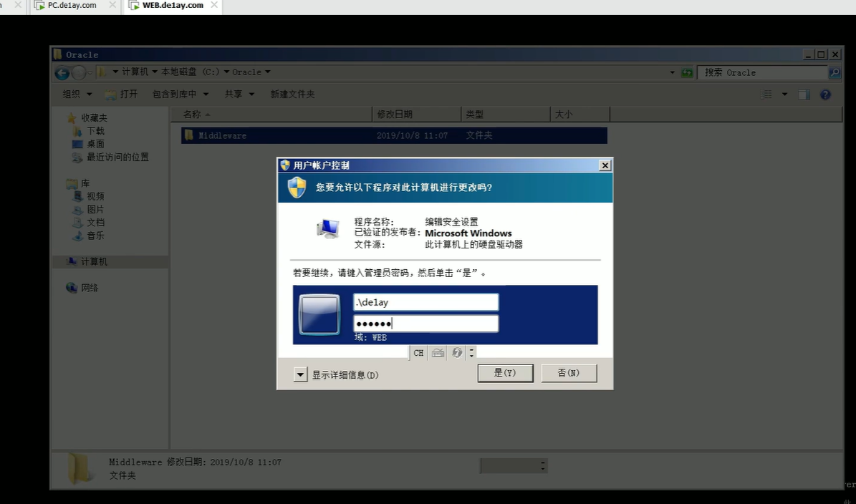Viewport: 856px width, 504px height.
Task: Open the 组织 menu in Explorer toolbar
Action: pyautogui.click(x=77, y=94)
